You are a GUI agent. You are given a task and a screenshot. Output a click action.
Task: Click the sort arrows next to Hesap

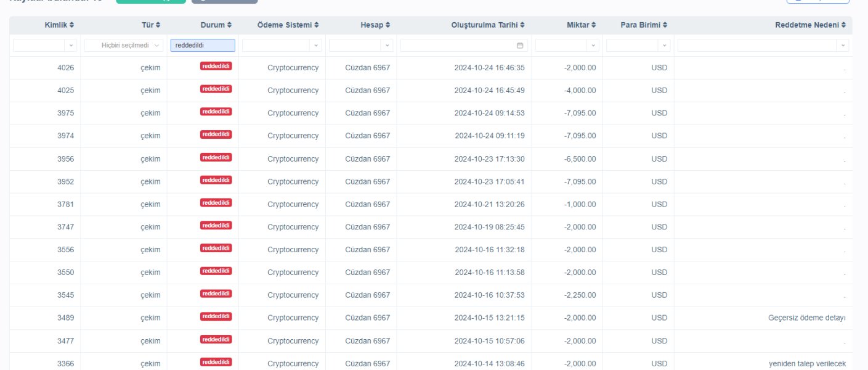(387, 25)
